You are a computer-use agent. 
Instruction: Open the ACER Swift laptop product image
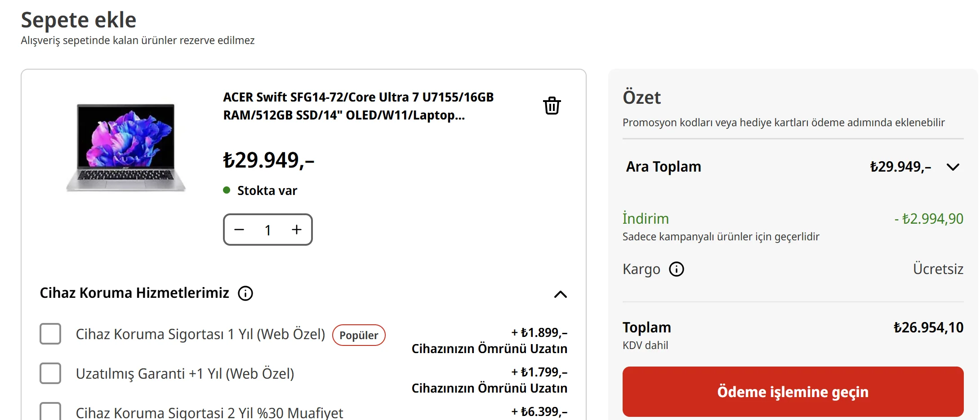(126, 148)
